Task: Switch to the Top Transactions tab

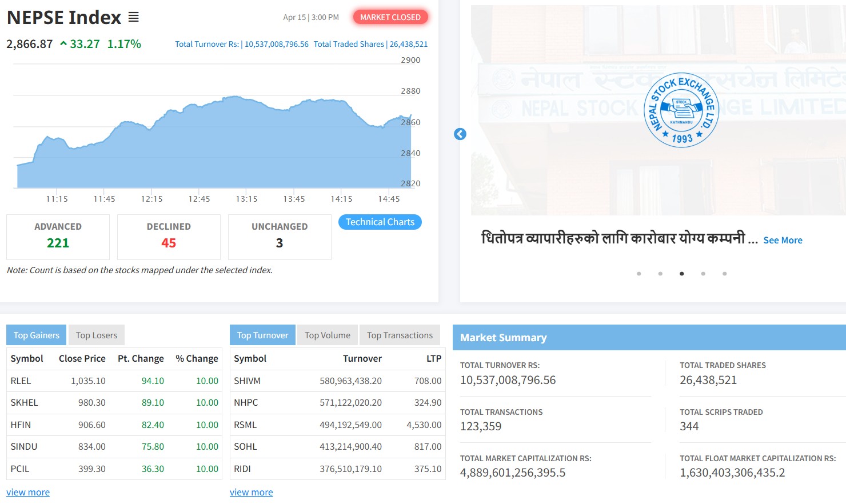Action: tap(400, 335)
